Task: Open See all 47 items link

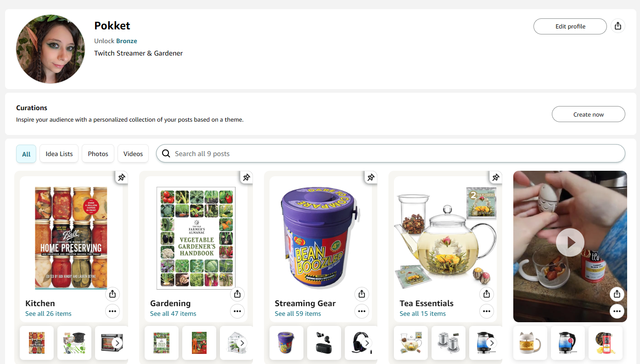Action: tap(173, 314)
